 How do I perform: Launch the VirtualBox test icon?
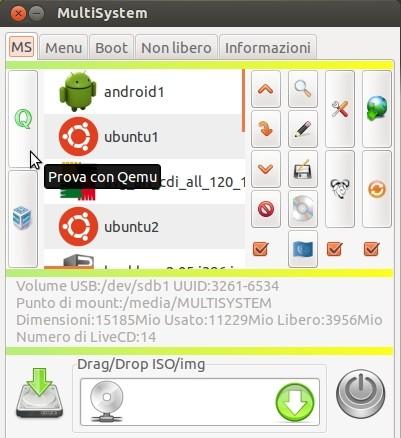coord(23,219)
